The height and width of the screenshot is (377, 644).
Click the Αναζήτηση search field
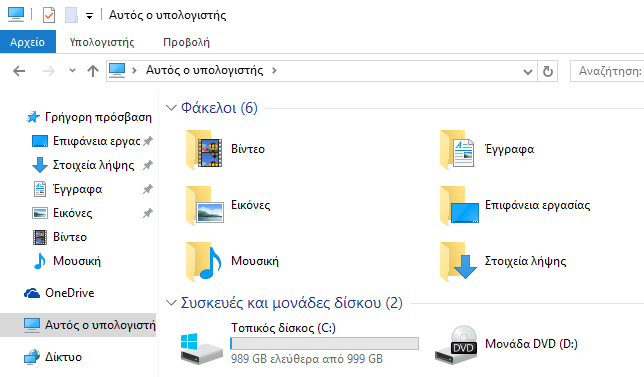pyautogui.click(x=607, y=71)
